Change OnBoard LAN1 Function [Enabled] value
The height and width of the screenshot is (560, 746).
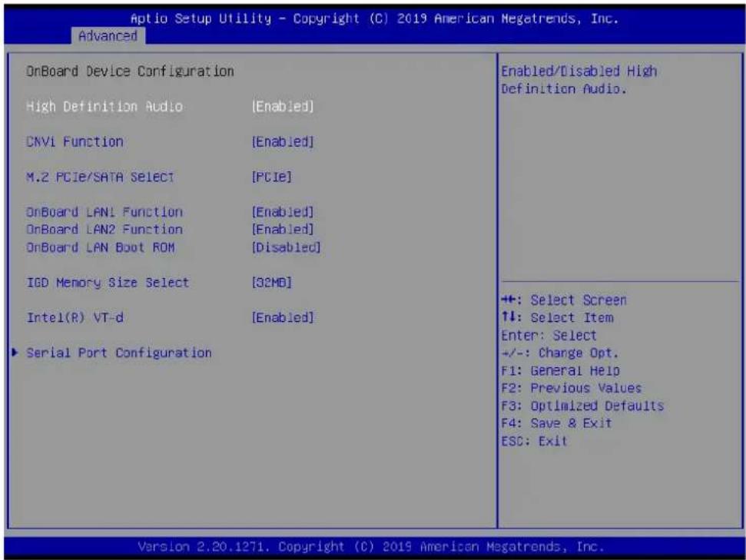(x=283, y=212)
